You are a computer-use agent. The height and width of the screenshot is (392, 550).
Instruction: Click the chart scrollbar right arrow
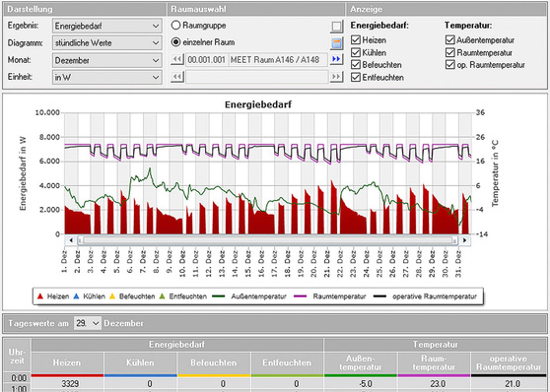(464, 240)
